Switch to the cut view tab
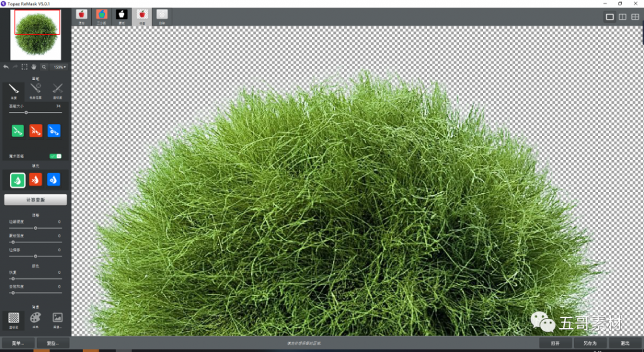This screenshot has width=644, height=352. pyautogui.click(x=162, y=17)
